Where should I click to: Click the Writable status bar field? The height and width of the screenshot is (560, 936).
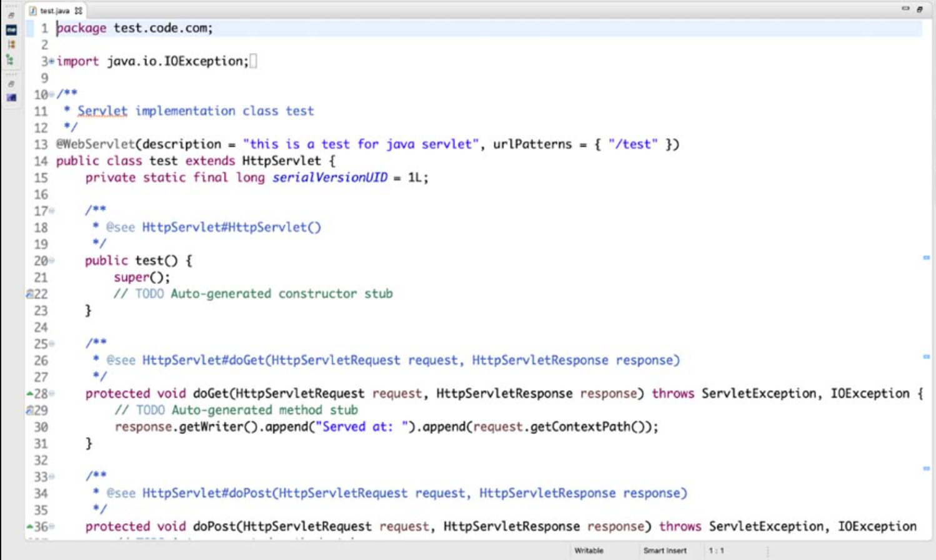click(589, 551)
